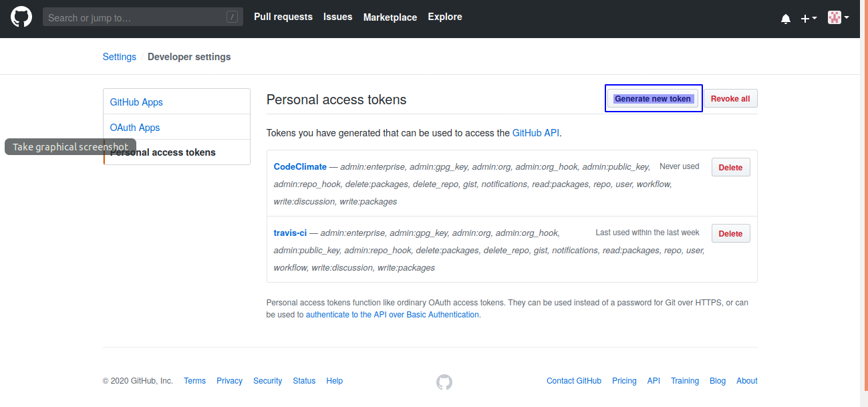Open the CodeClimate token link
This screenshot has width=868, height=407.
pos(300,167)
